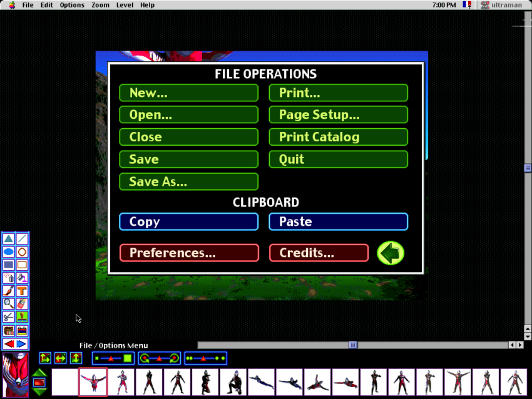
Task: Select the paintbrush tool
Action: tap(9, 291)
